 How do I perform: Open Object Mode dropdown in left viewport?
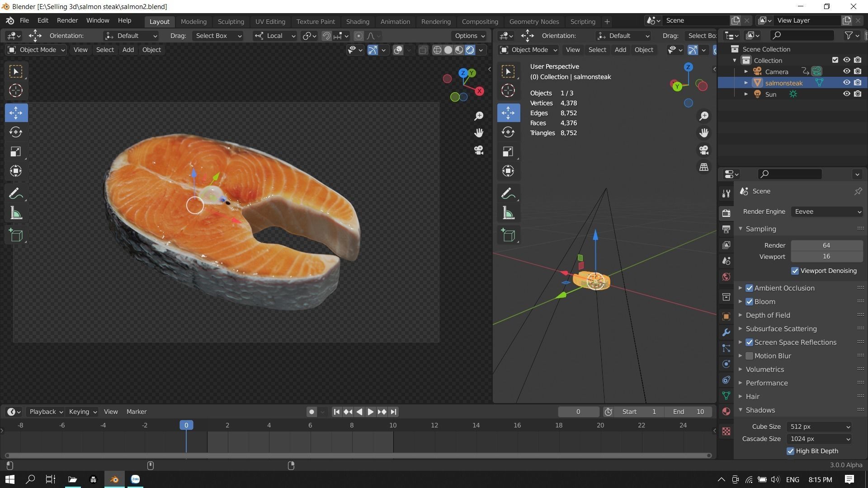[37, 50]
